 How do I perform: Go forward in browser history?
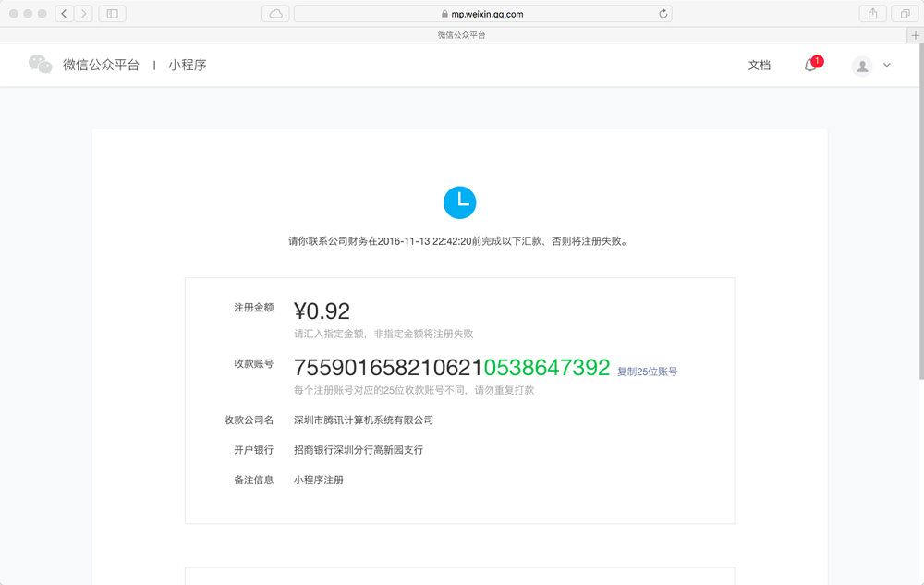[83, 14]
